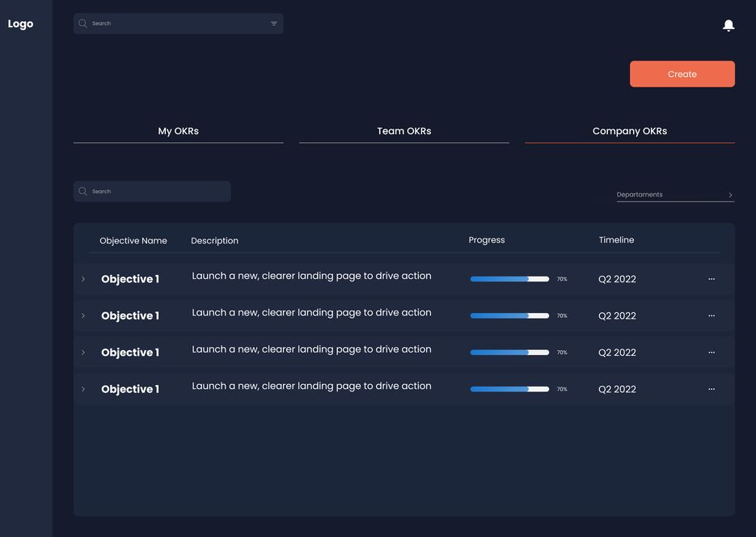Select Objective 1 title in fourth row

pos(130,389)
